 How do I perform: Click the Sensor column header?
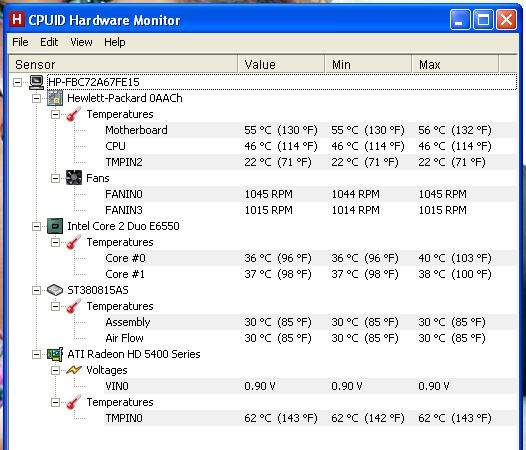123,64
